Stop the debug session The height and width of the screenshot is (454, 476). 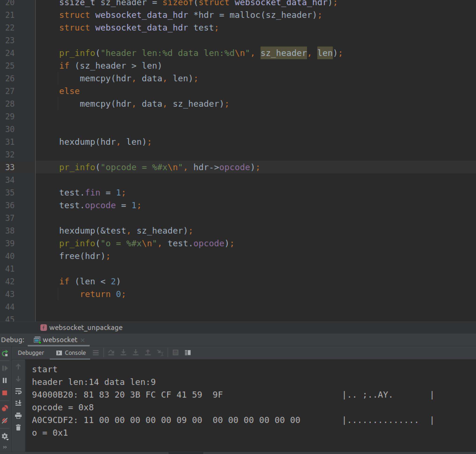pos(5,393)
